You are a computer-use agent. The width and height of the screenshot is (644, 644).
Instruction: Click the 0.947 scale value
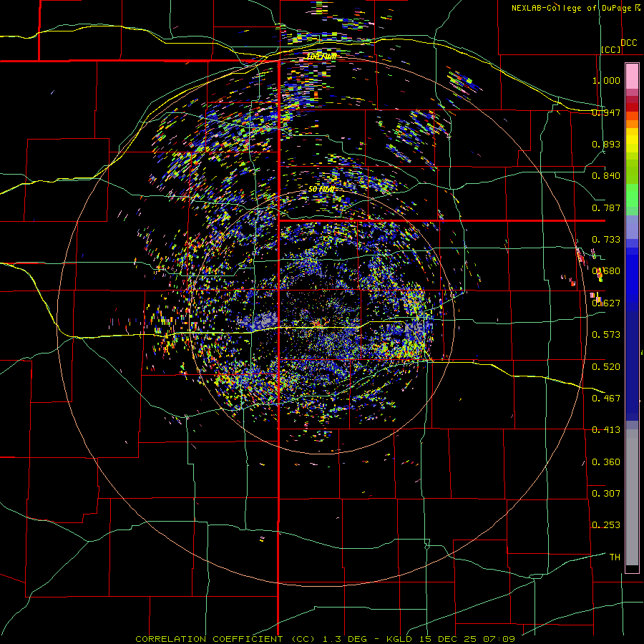click(606, 112)
